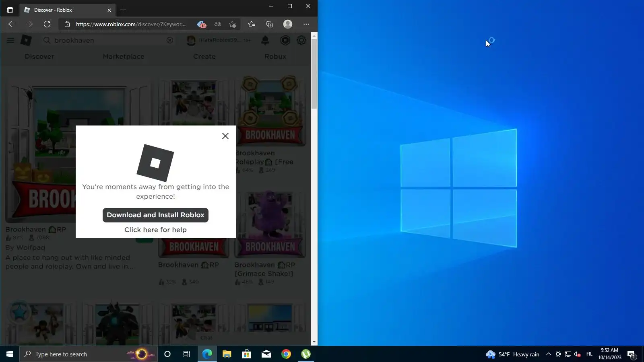Open Brookhaven Roleplay [Free game thumbnail
Image resolution: width=644 pixels, height=362 pixels.
[x=270, y=111]
